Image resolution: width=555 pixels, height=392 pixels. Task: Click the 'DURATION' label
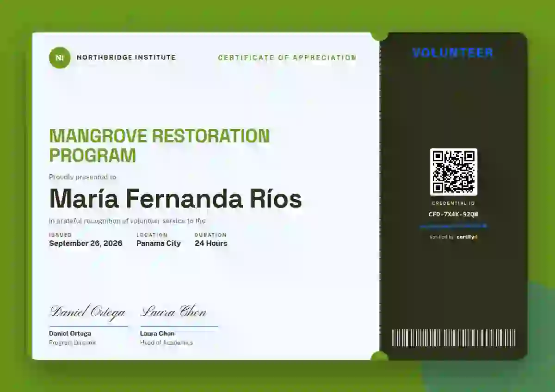click(210, 235)
